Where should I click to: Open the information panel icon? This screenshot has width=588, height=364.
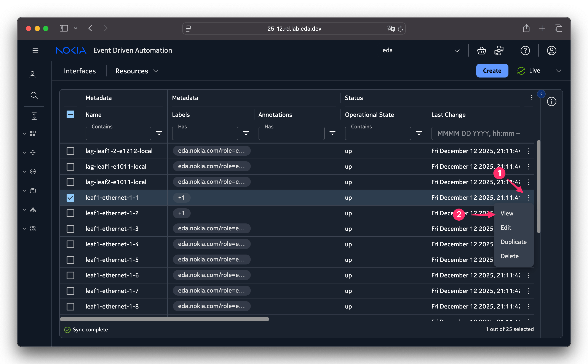551,102
